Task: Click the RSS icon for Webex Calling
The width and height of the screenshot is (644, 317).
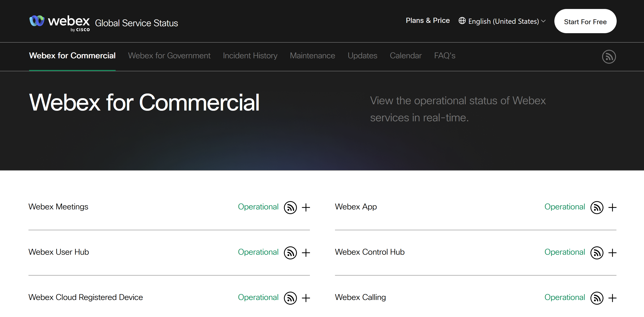Action: [x=597, y=298]
